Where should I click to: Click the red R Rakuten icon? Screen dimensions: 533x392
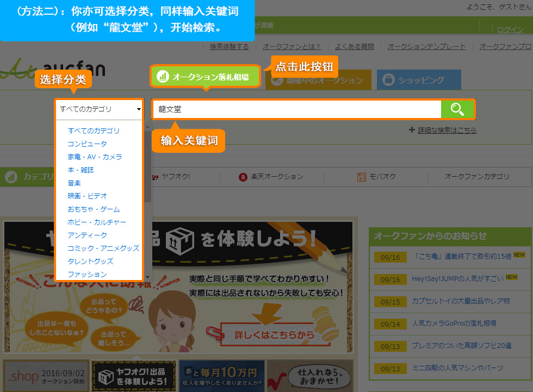(243, 177)
